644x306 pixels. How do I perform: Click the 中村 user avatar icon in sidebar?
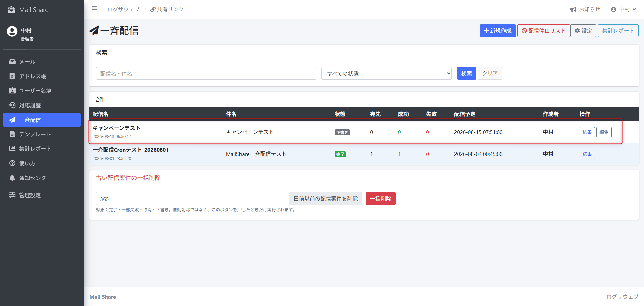click(12, 31)
